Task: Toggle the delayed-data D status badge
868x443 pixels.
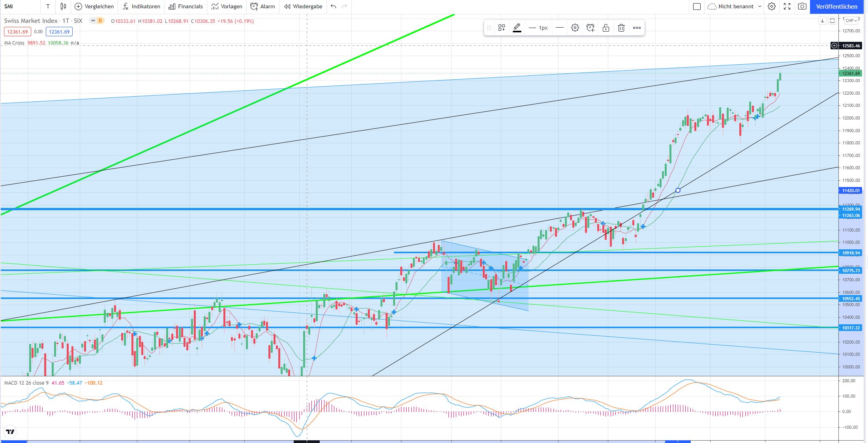Action: click(100, 21)
